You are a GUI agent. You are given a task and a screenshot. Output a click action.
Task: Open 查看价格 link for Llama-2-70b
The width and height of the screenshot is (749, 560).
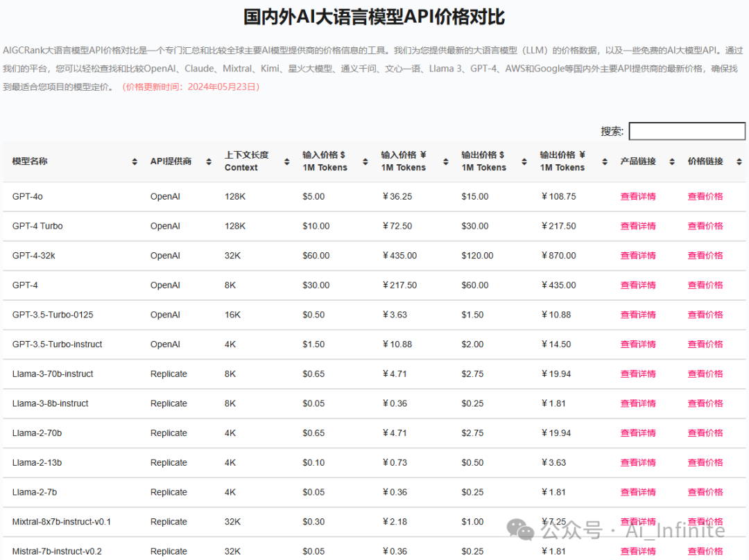(x=705, y=433)
